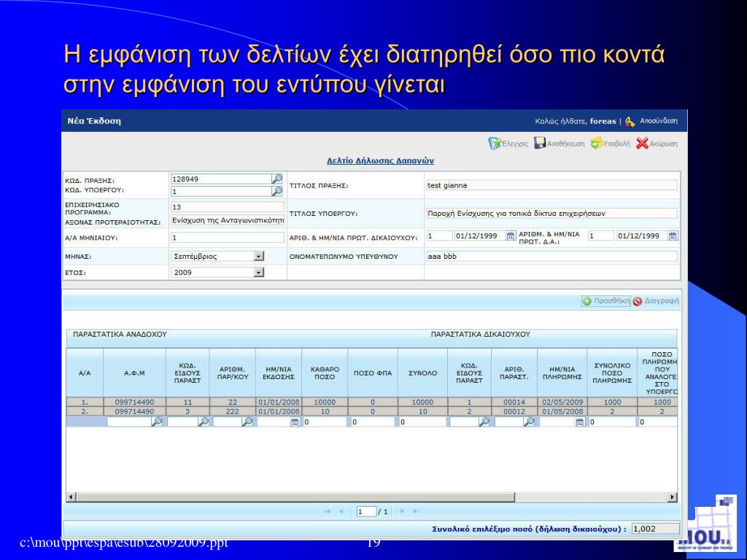Click the Έλεγχος check icon

[495, 144]
